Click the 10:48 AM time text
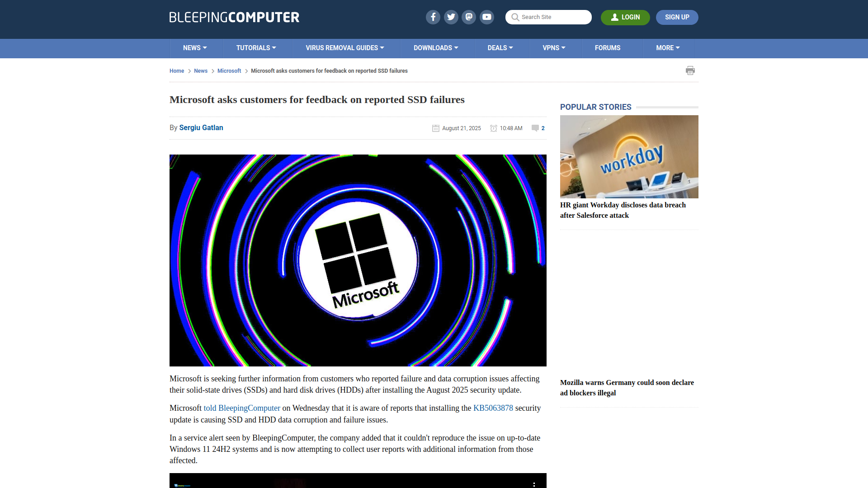 (x=511, y=128)
